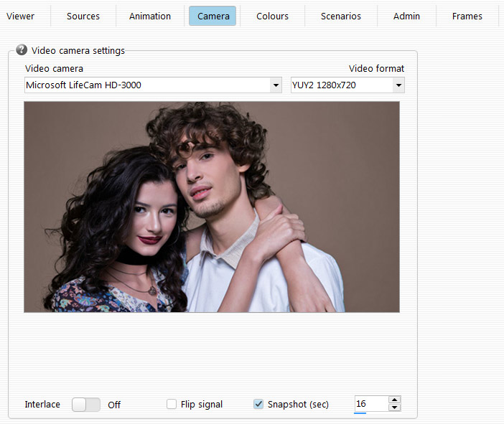Decrease snapshot seconds with down arrow
This screenshot has height=424, width=504.
[394, 408]
